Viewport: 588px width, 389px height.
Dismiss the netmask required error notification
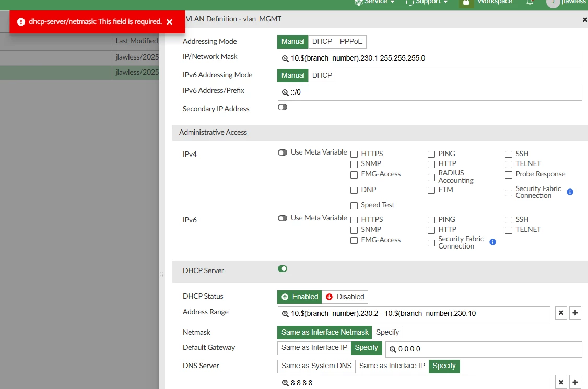[x=170, y=22]
